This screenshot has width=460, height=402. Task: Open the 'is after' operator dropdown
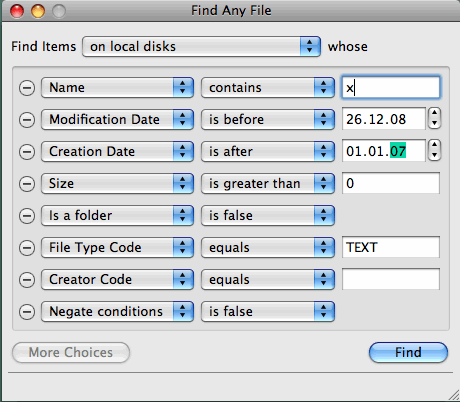[268, 151]
